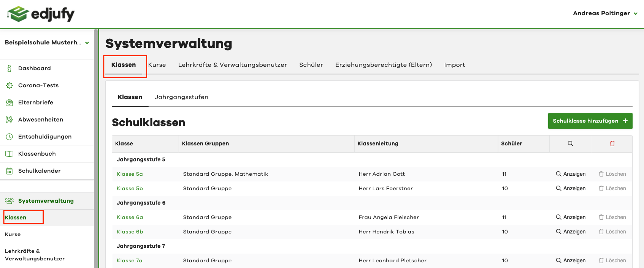The image size is (644, 268).
Task: Click the Corona-Tests virus icon
Action: coord(9,85)
